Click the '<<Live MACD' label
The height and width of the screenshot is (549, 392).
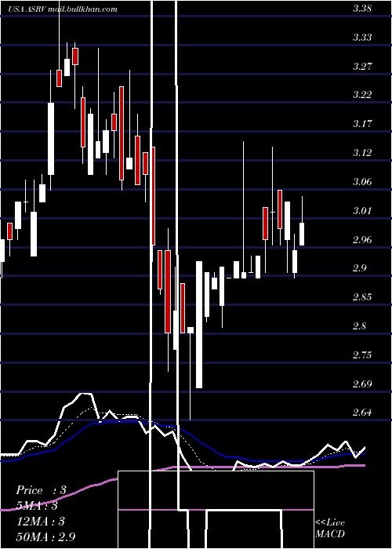pos(330,529)
